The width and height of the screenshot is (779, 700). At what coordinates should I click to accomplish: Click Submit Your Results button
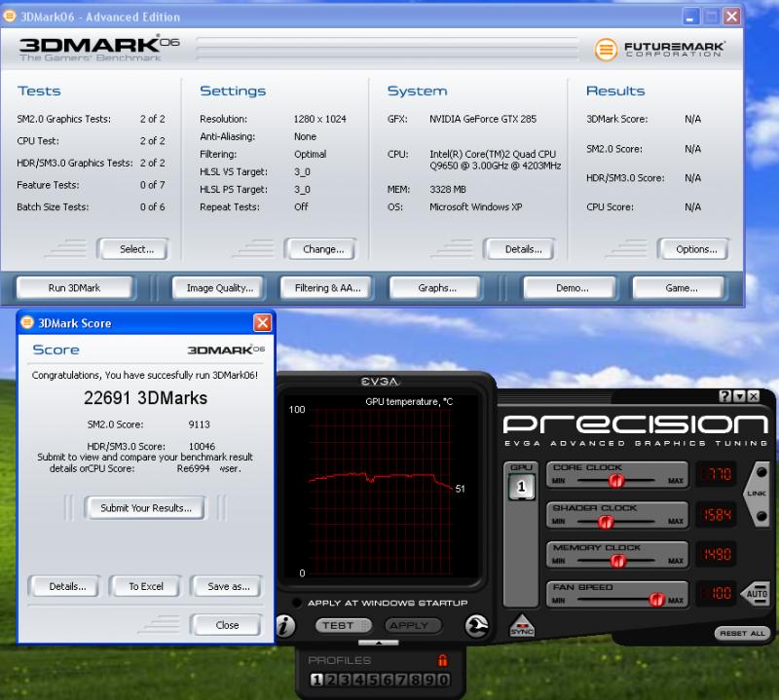coord(145,508)
